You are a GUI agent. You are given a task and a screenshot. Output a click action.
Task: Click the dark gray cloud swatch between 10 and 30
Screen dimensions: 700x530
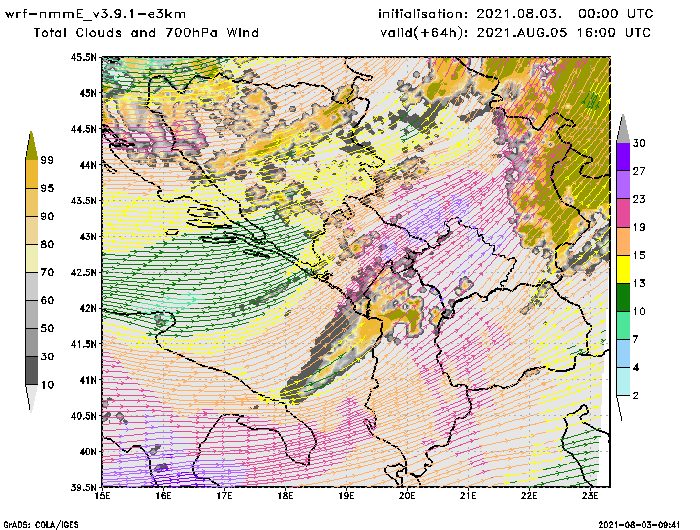32,371
